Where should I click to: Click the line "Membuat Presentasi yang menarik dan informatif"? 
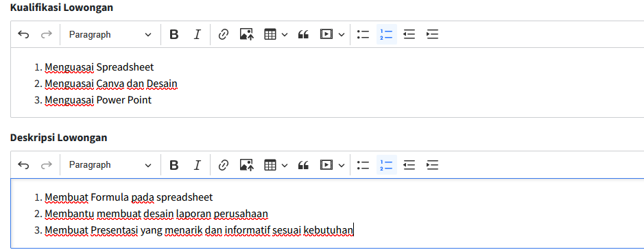pyautogui.click(x=158, y=231)
